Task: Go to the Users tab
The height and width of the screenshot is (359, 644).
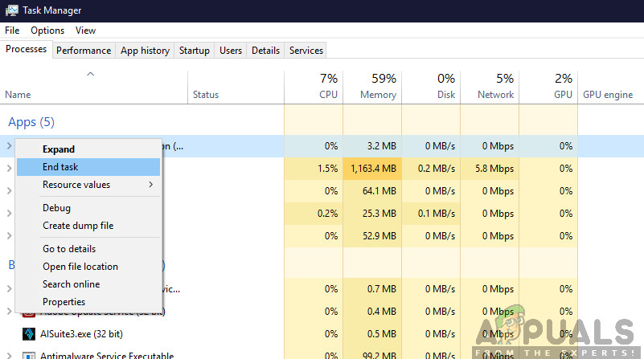Action: pos(231,51)
